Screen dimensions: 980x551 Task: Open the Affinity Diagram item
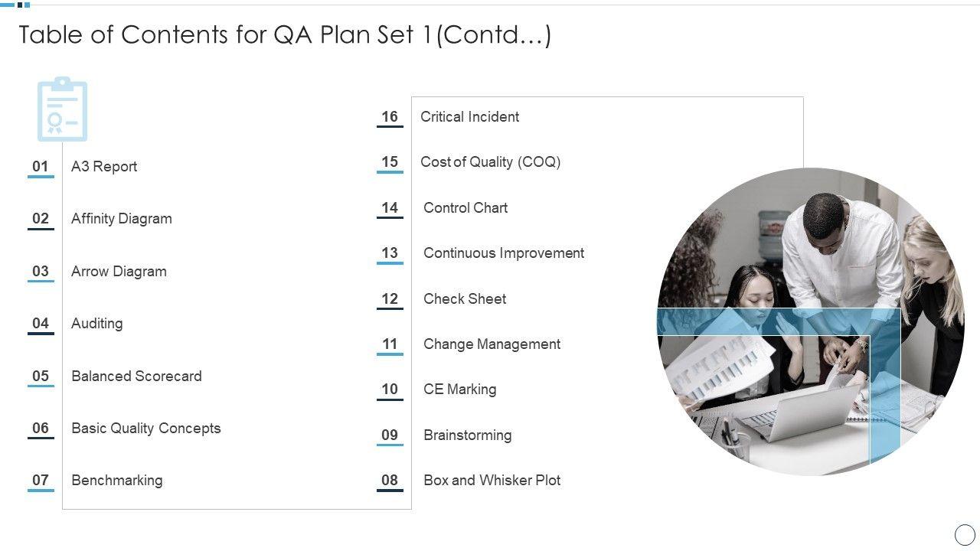coord(121,219)
